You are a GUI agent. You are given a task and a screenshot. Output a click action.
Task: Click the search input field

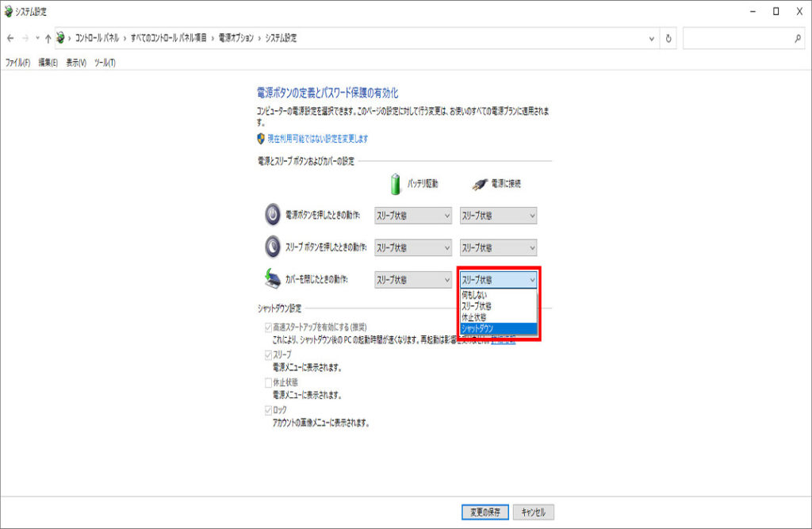click(736, 38)
